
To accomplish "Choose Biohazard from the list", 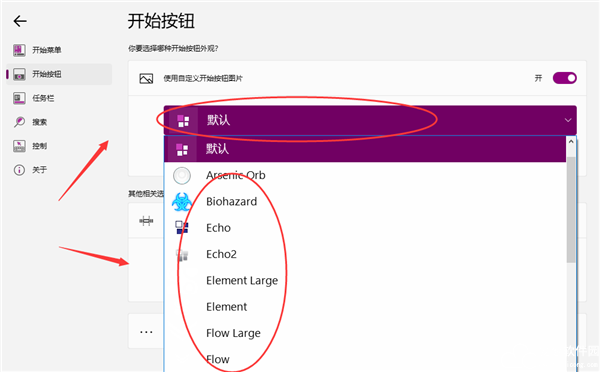I will tap(365, 201).
